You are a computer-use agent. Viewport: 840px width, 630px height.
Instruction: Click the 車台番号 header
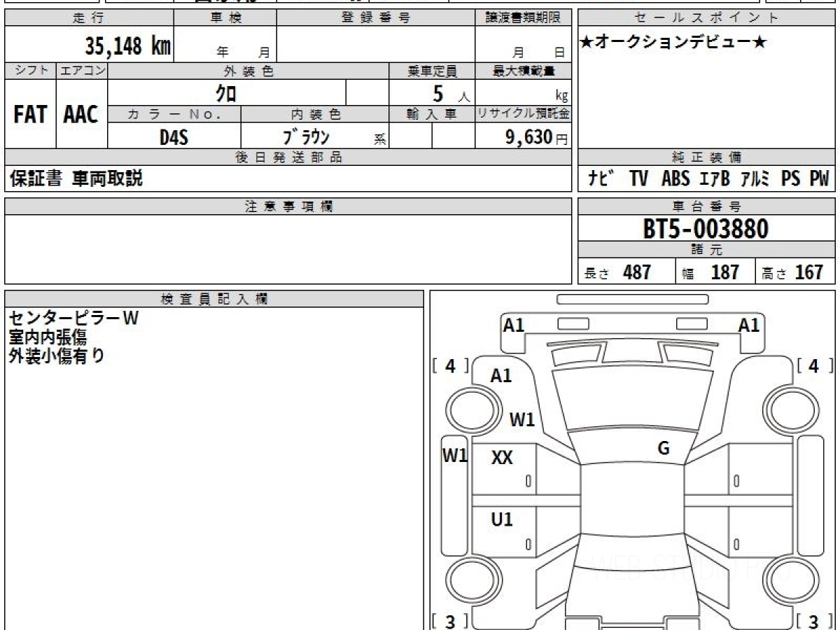(x=707, y=206)
